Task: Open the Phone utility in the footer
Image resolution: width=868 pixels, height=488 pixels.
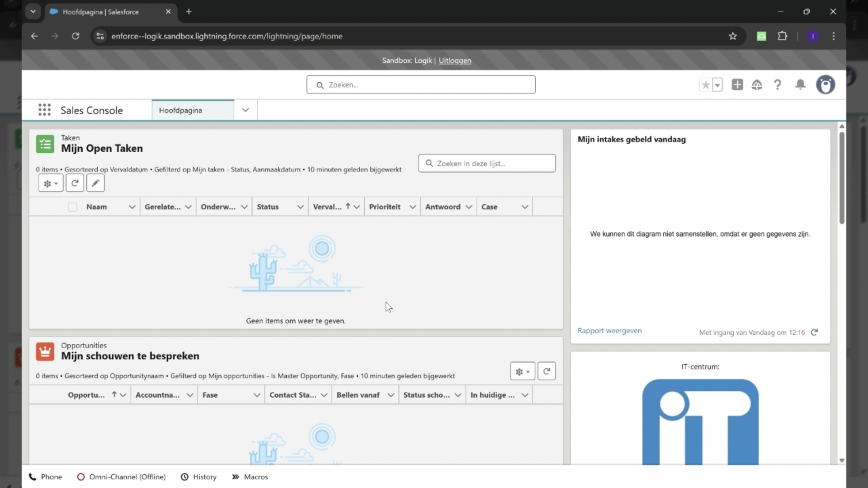Action: tap(45, 477)
